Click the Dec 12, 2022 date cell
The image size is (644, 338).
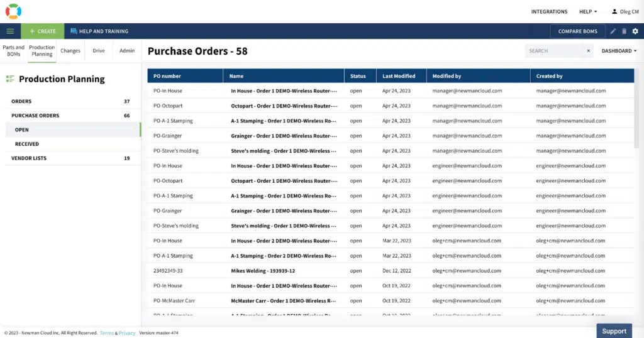[396, 271]
